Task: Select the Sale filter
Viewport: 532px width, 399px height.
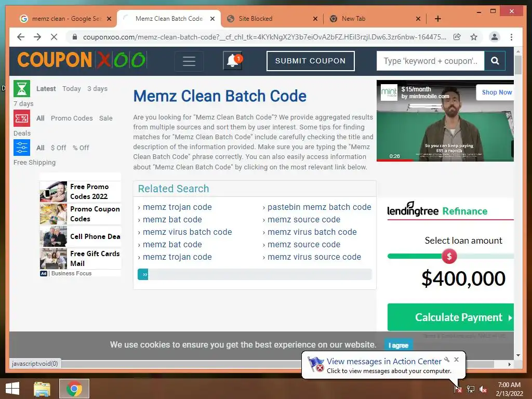Action: click(x=106, y=118)
